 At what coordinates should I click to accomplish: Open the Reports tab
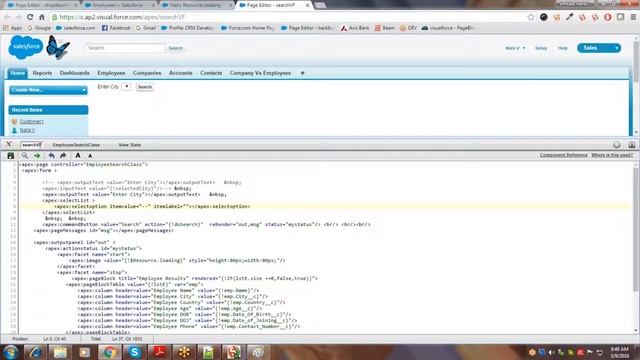pyautogui.click(x=42, y=73)
